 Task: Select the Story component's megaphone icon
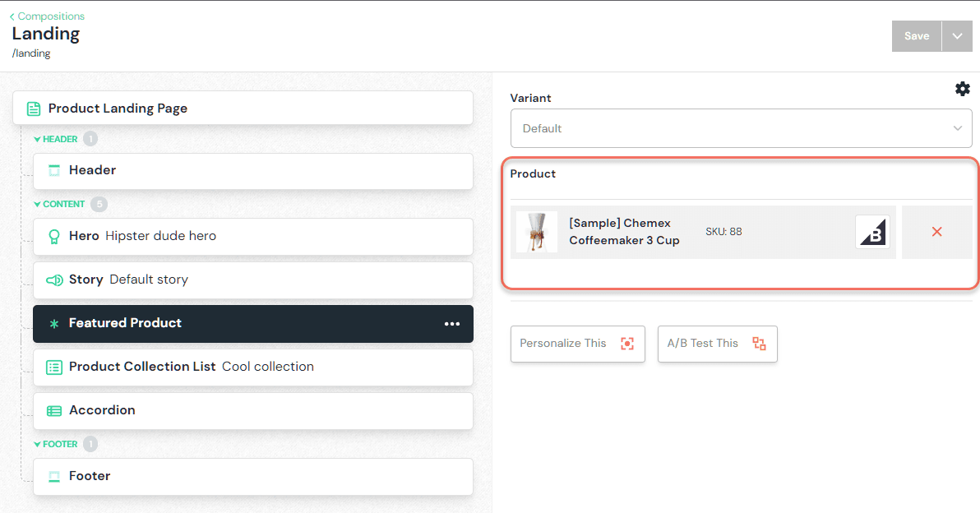53,280
